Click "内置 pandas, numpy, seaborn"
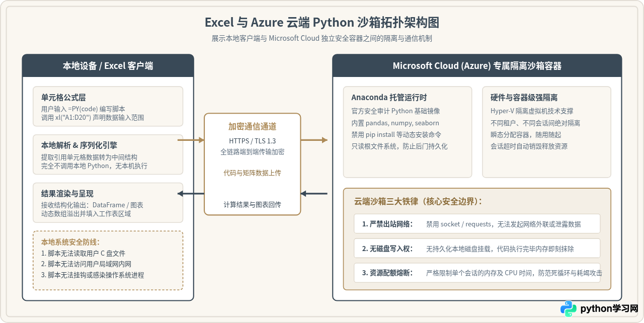Image resolution: width=644 pixels, height=323 pixels. pyautogui.click(x=395, y=123)
